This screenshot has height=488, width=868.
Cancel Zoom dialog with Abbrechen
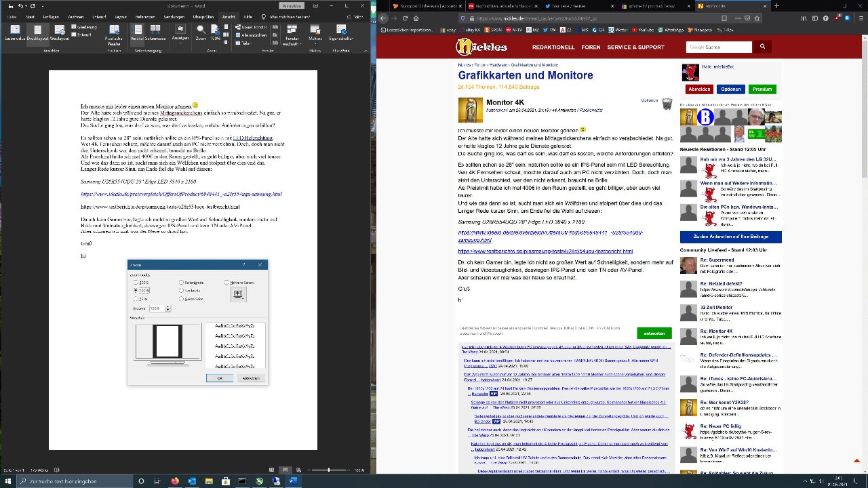[251, 378]
